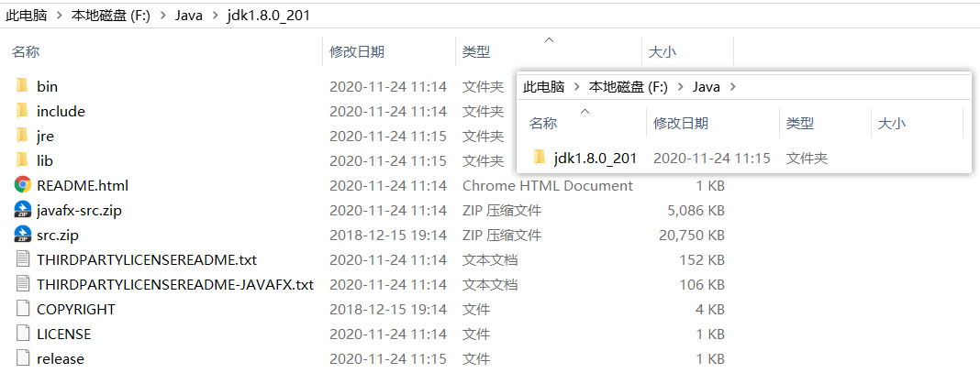Screen dimensions: 980x373
Task: Click 类型 header in the Java window
Action: 800,124
